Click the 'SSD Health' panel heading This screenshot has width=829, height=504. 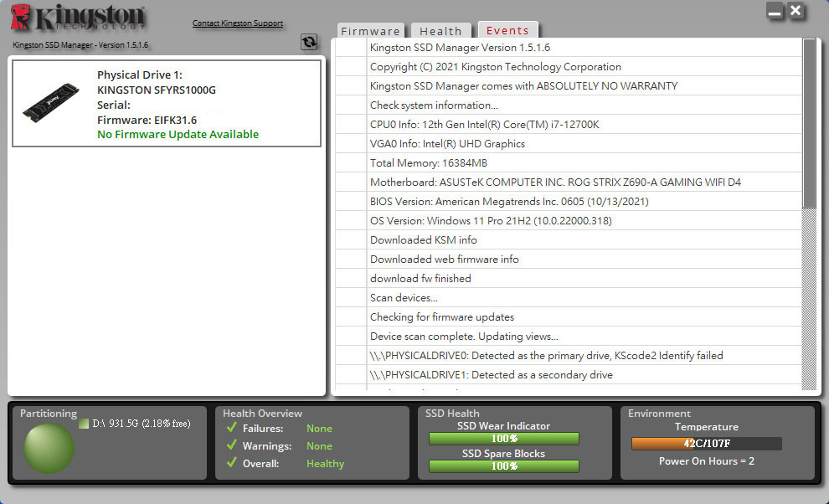(452, 414)
